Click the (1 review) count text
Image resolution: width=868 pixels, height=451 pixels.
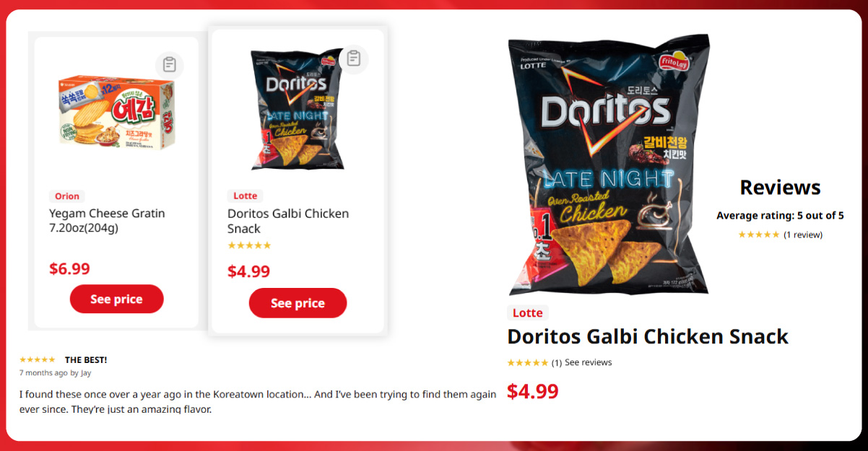[803, 235]
